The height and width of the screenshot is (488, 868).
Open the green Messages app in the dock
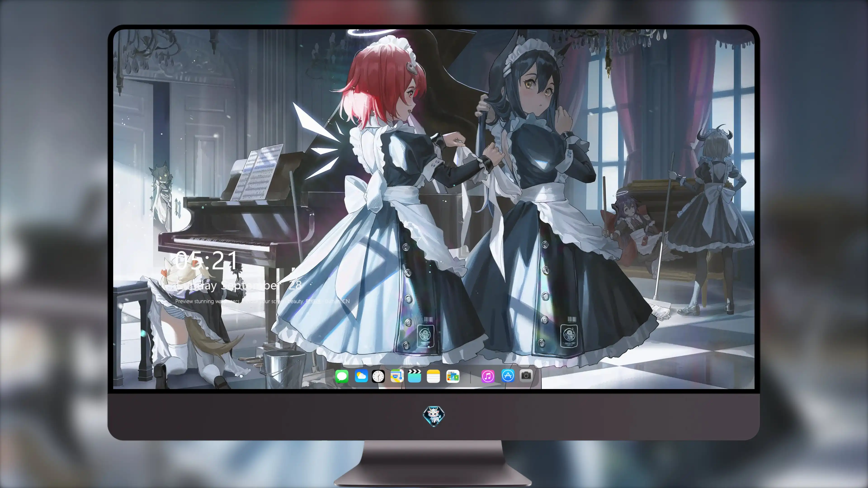[342, 376]
